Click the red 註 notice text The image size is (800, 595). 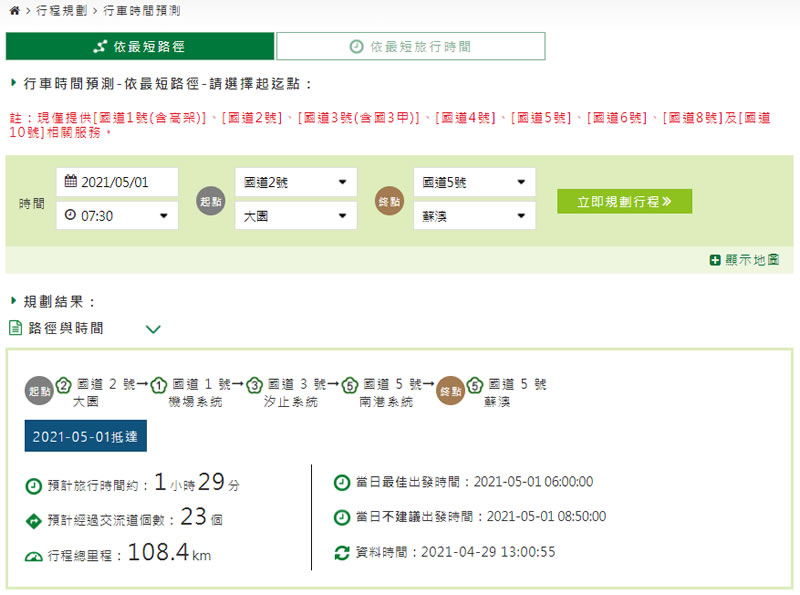point(390,125)
